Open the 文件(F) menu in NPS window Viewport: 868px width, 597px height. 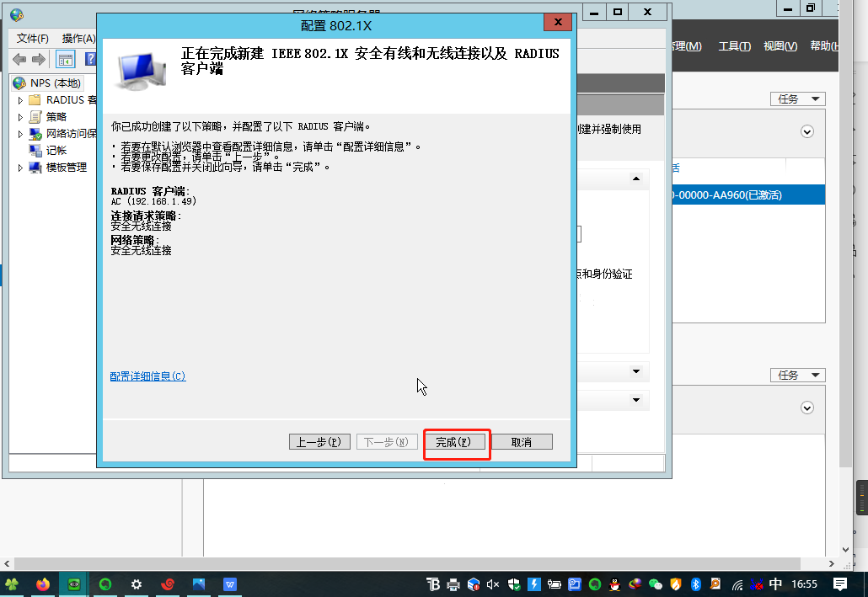[x=33, y=38]
